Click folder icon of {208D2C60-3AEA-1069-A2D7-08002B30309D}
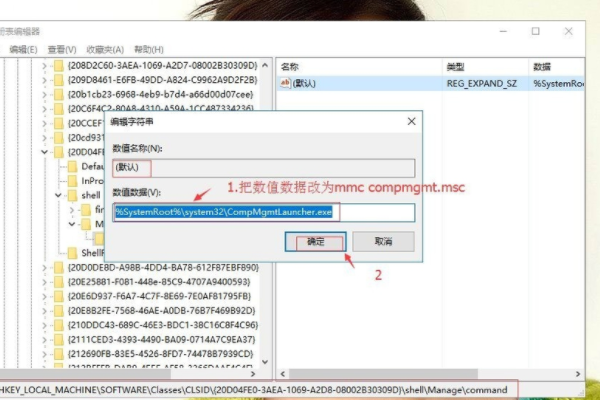The height and width of the screenshot is (400, 600). (x=59, y=66)
